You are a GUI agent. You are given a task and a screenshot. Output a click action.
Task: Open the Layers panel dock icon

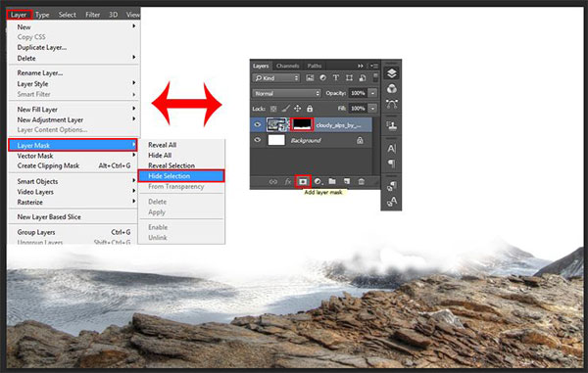[x=391, y=73]
